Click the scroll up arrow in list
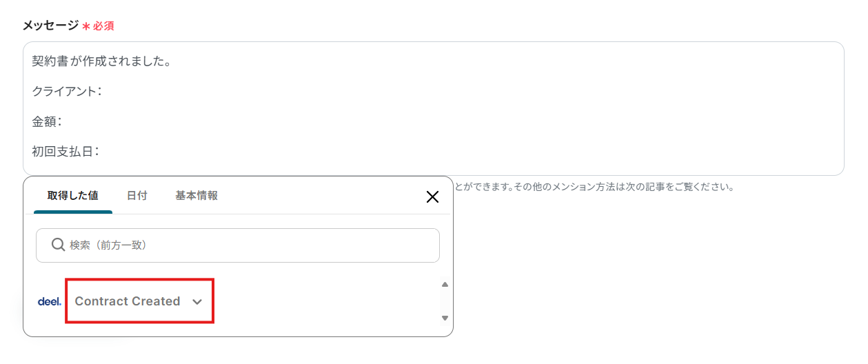Image resolution: width=868 pixels, height=364 pixels. click(x=445, y=284)
